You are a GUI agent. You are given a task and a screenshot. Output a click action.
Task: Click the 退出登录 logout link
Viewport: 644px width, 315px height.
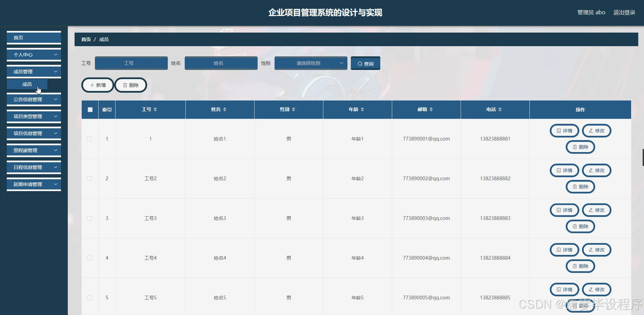pos(624,12)
